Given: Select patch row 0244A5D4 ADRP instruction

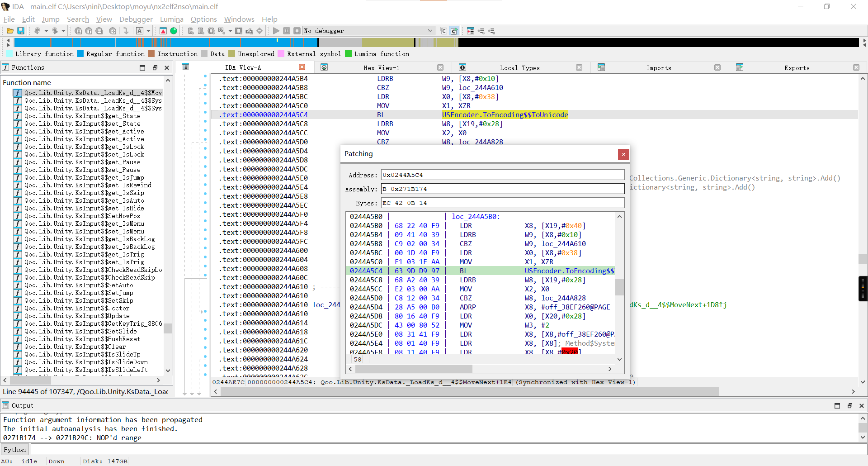Looking at the screenshot, I should [x=480, y=307].
